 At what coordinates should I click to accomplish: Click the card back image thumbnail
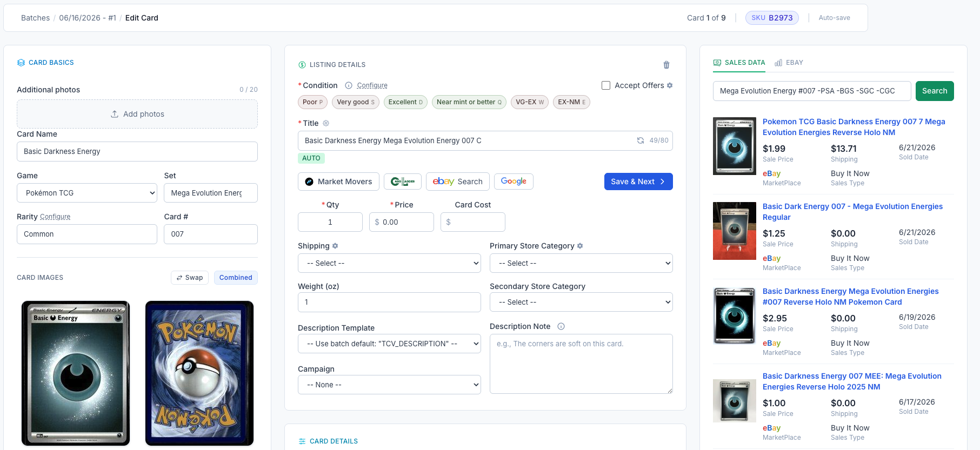click(199, 373)
